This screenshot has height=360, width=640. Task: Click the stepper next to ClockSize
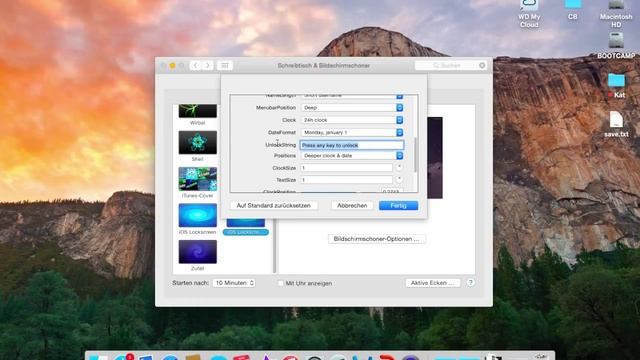pos(399,167)
